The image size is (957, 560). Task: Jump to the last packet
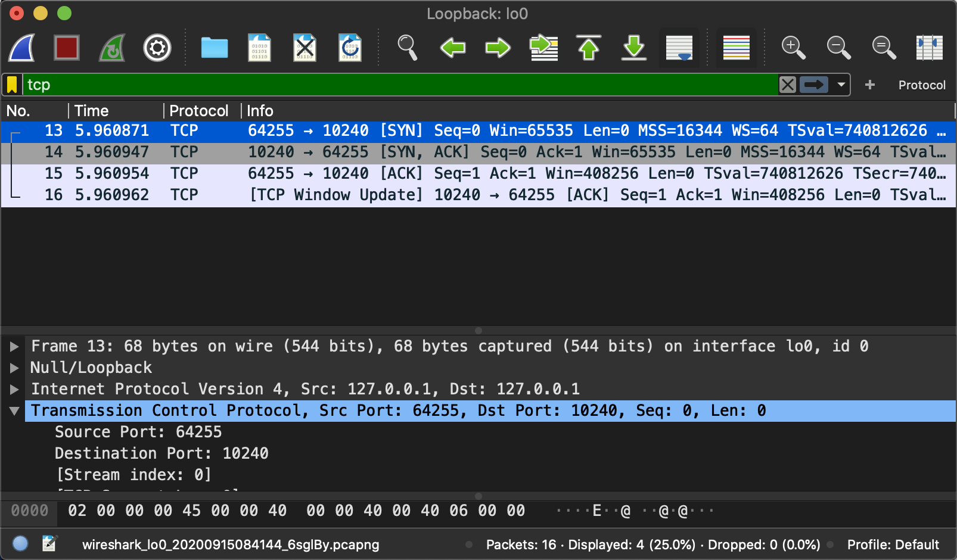(634, 48)
